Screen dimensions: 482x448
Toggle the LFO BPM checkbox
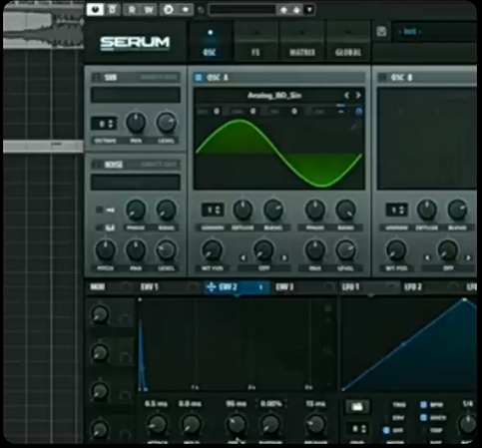point(423,405)
